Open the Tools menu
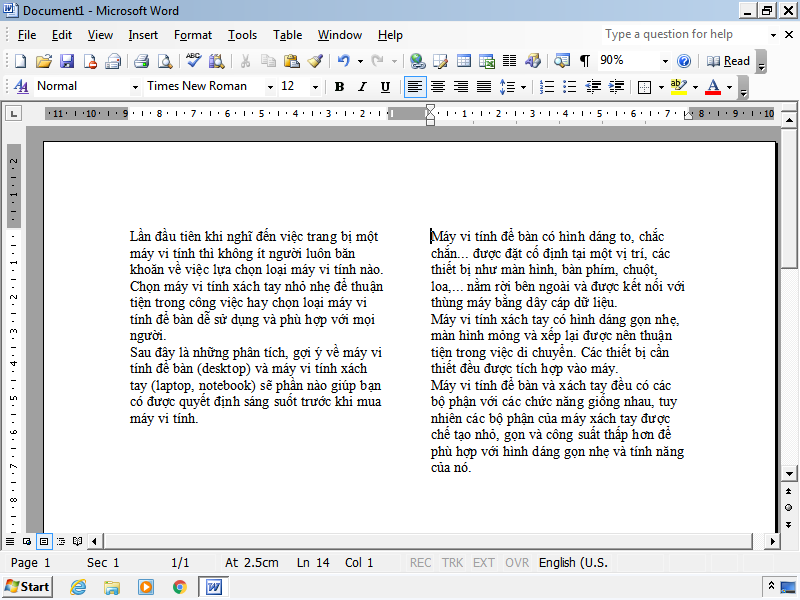800x600 pixels. tap(242, 35)
